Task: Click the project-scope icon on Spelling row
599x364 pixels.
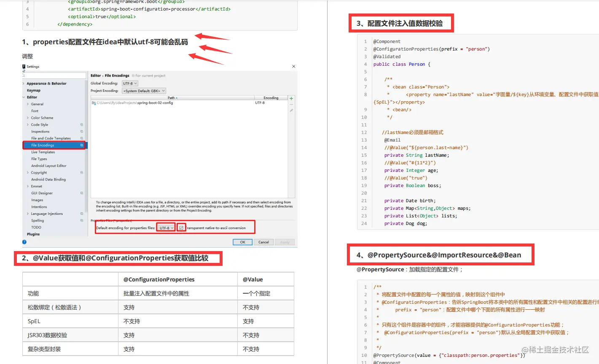Action: pyautogui.click(x=82, y=220)
